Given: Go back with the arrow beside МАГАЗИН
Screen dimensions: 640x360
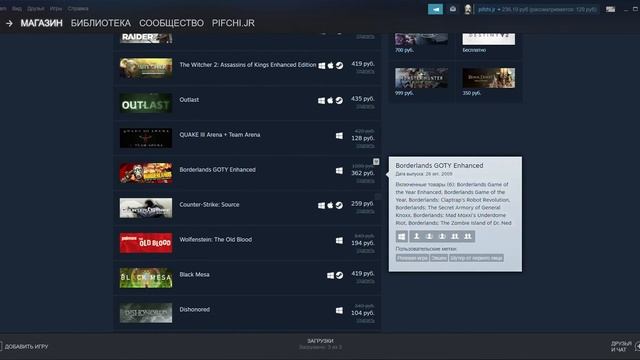Looking at the screenshot, I should (9, 23).
